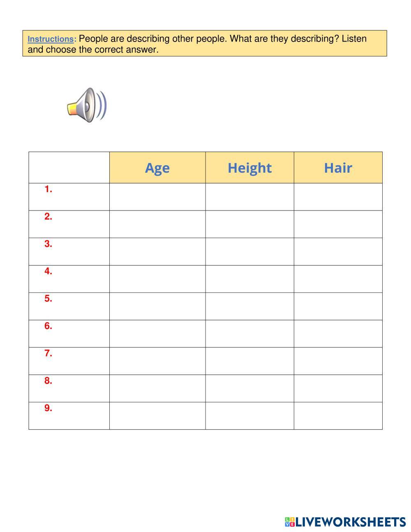Select the Age cell for row 8

pos(157,389)
